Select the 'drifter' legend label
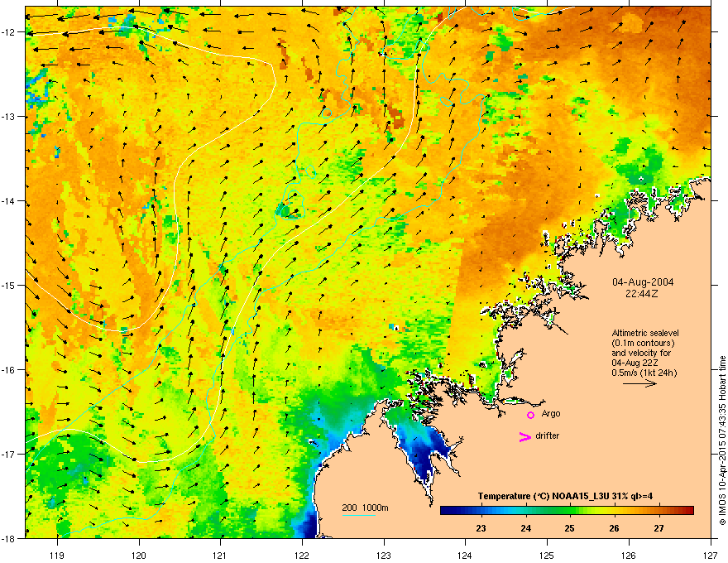This screenshot has width=728, height=563. tap(548, 435)
